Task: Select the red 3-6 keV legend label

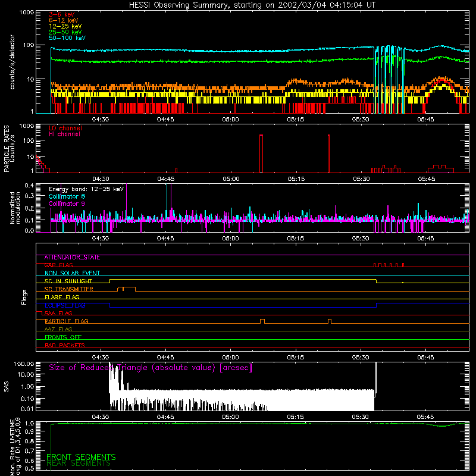Action: [62, 14]
